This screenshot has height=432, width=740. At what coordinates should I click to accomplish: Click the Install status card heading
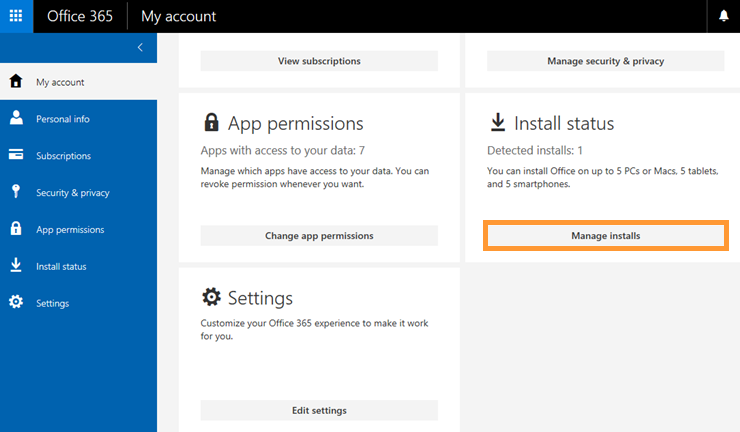pyautogui.click(x=564, y=124)
